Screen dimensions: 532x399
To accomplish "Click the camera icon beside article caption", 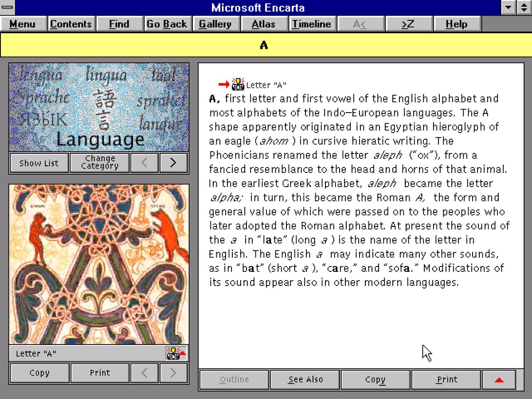I will coord(238,84).
